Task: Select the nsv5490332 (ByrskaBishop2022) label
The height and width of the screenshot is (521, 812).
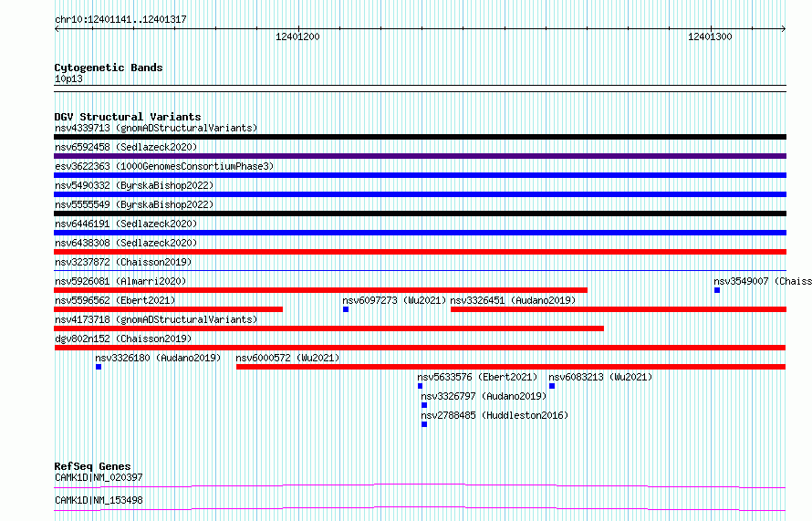Action: tap(134, 185)
